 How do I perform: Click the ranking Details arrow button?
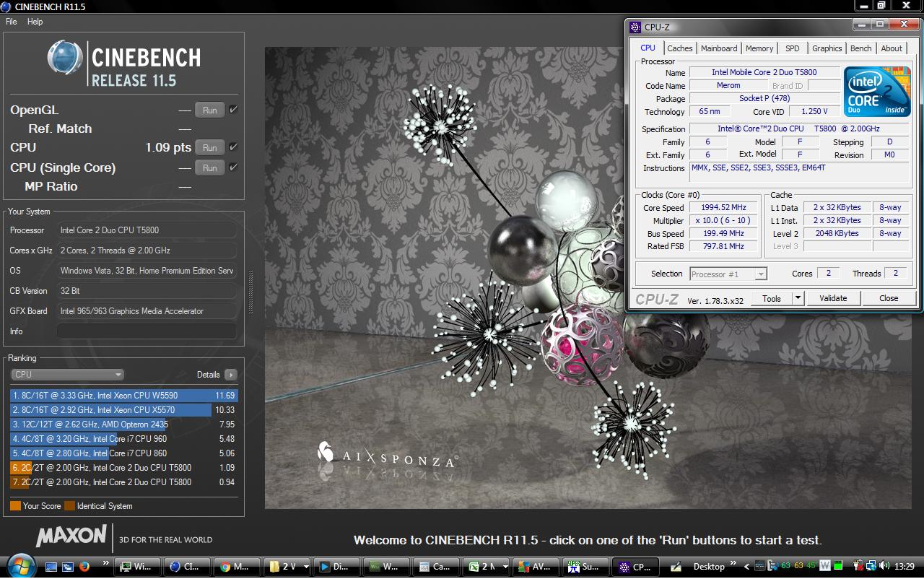[230, 375]
